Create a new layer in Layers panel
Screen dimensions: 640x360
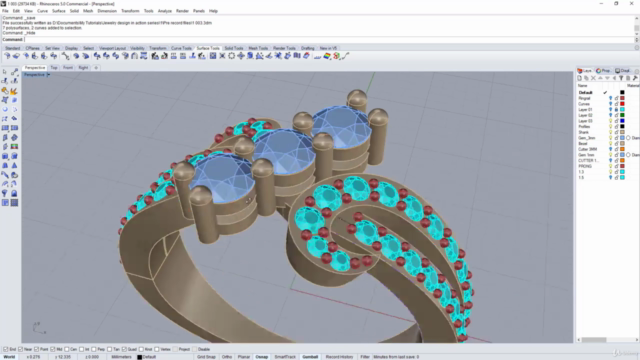pyautogui.click(x=580, y=78)
